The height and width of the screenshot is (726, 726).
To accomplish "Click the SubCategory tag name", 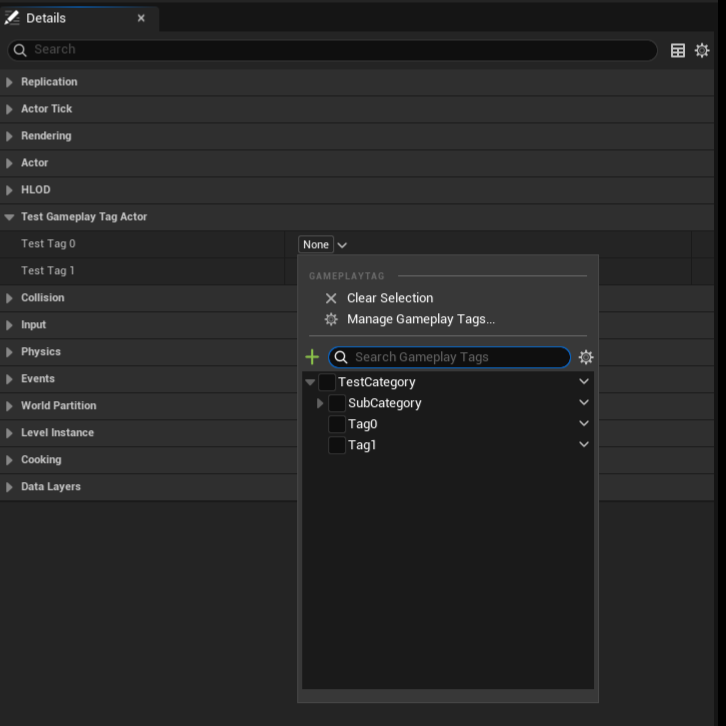I will pos(385,403).
